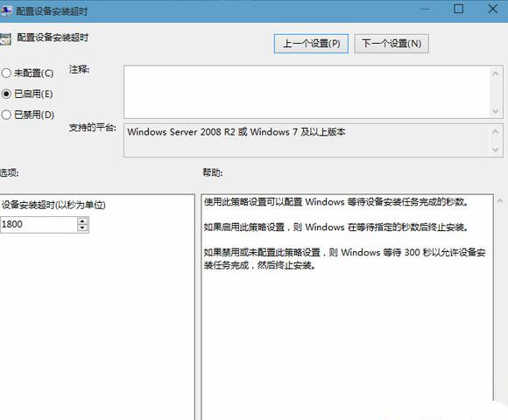This screenshot has width=508, height=420.
Task: Click supported platform scroll-up arrow
Action: click(x=496, y=131)
